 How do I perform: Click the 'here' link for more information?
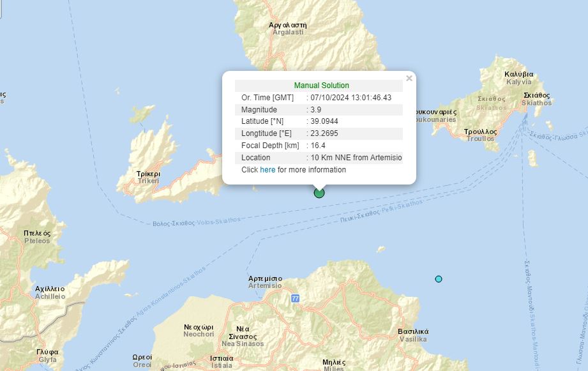(x=268, y=170)
